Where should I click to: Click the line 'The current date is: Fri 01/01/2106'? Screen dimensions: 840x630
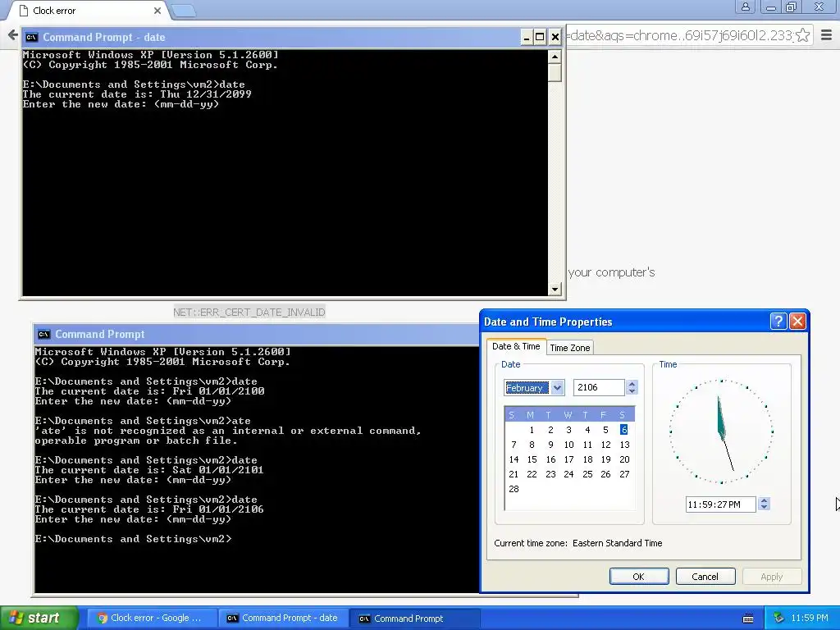tap(149, 509)
